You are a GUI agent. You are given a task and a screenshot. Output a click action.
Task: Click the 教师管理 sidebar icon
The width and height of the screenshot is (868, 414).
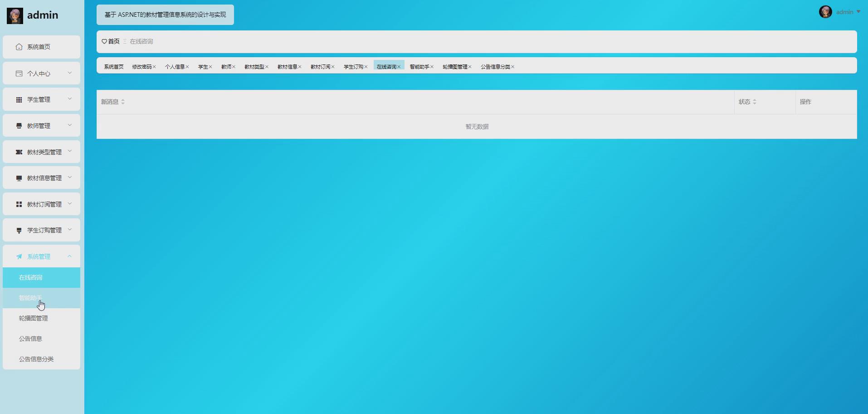[x=19, y=126]
